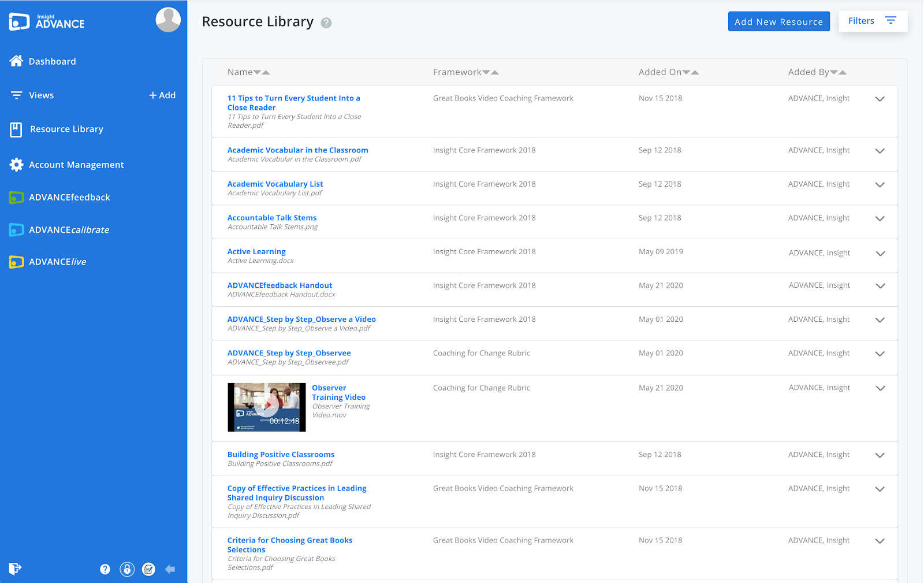Click the Account Management gear icon
924x583 pixels.
click(x=16, y=165)
